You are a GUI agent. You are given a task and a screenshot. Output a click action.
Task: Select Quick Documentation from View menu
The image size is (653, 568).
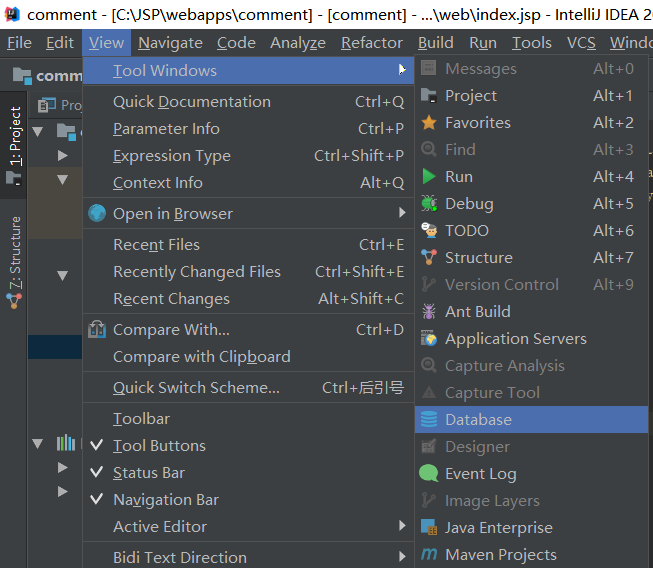click(191, 102)
